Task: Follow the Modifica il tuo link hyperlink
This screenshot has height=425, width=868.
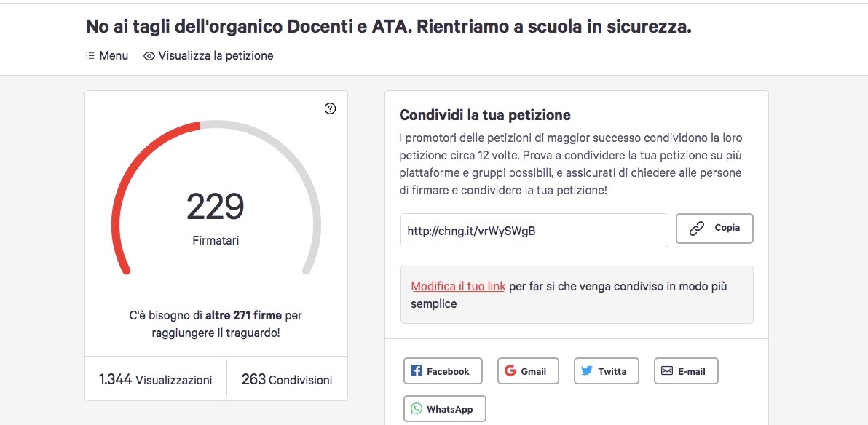Action: pyautogui.click(x=458, y=287)
